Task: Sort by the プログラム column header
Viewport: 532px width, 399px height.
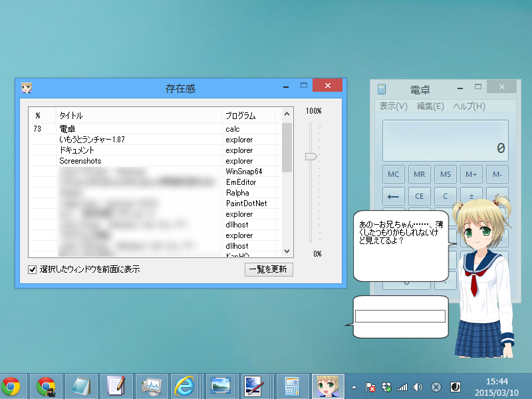Action: 248,115
